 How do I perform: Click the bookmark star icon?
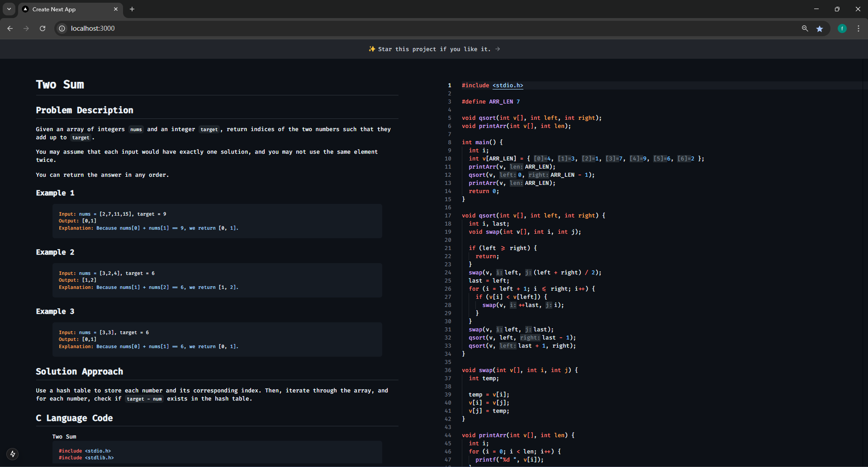tap(820, 28)
